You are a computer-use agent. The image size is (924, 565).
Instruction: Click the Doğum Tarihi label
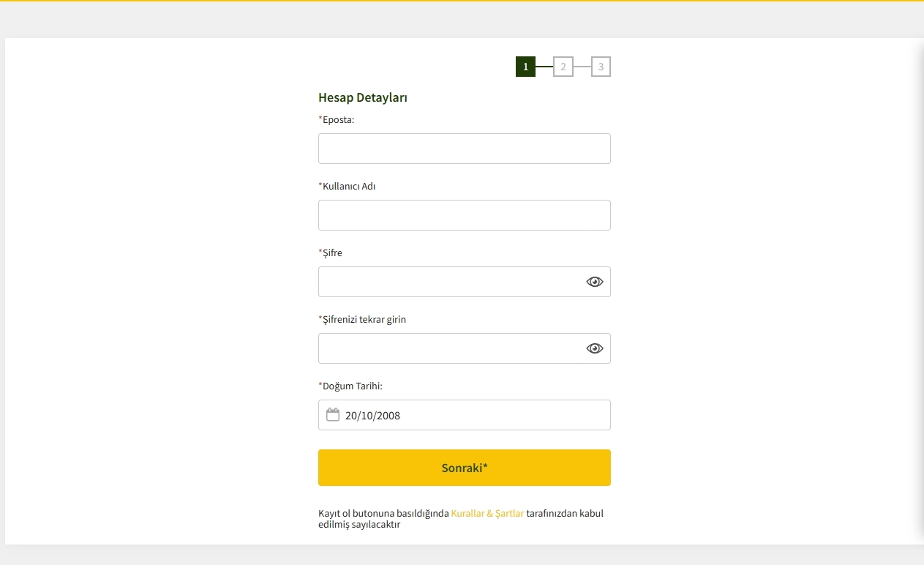pyautogui.click(x=350, y=386)
